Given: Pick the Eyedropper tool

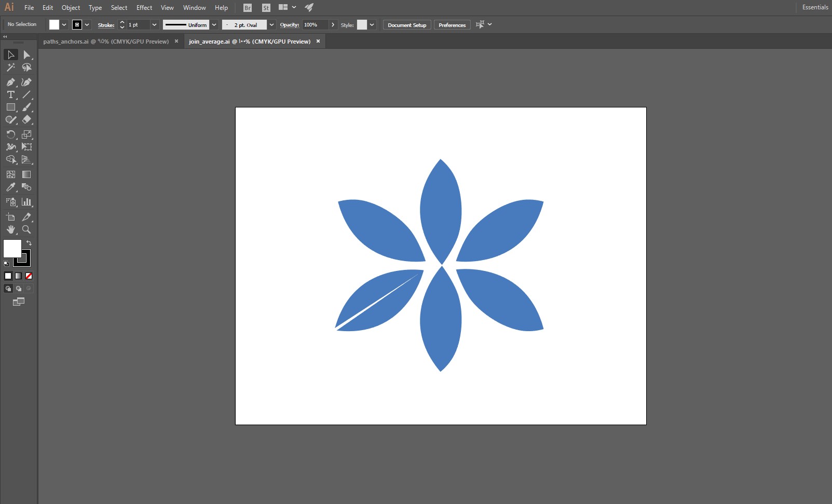Looking at the screenshot, I should [x=11, y=187].
